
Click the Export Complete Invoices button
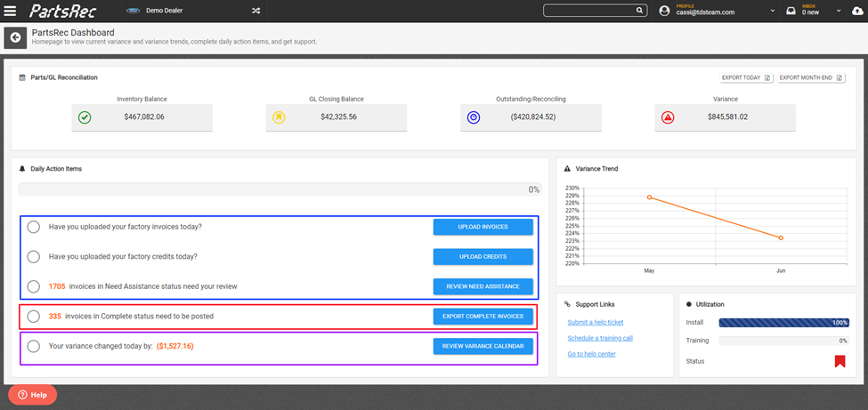pos(483,317)
